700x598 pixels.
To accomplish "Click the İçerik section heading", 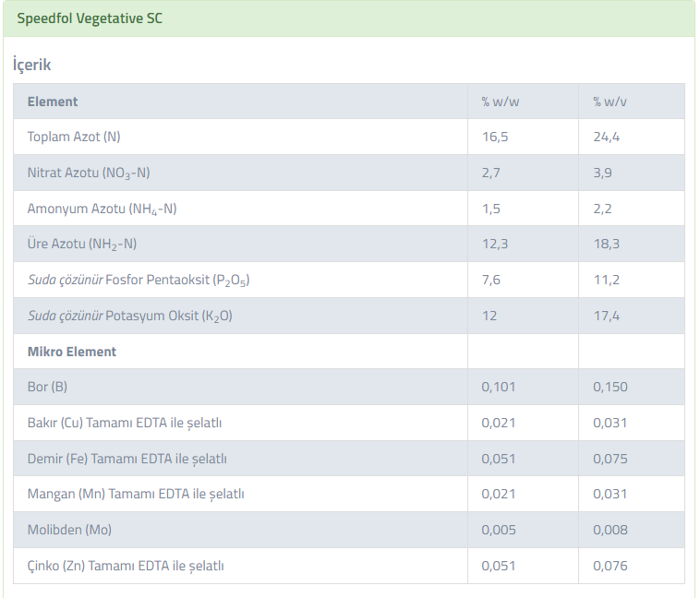I will coord(31,65).
